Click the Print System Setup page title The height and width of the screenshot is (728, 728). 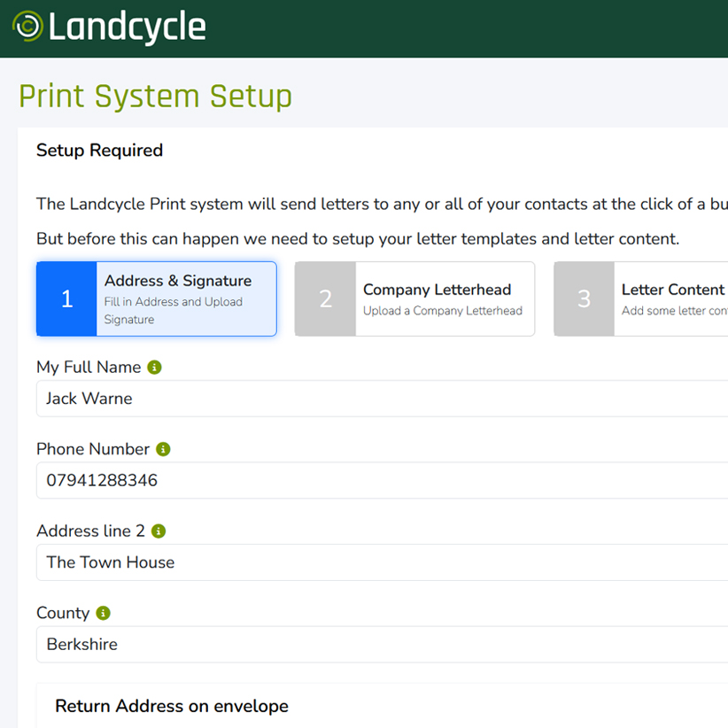(x=155, y=97)
